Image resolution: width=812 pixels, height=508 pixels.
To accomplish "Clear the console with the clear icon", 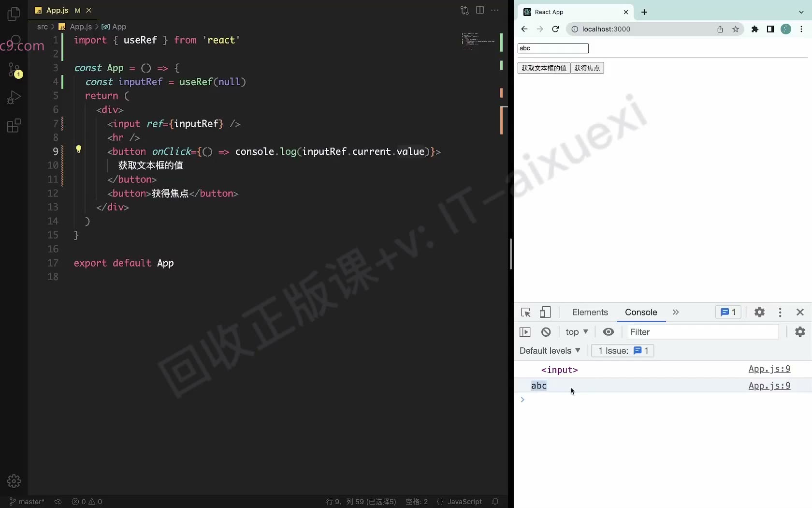I will [x=546, y=332].
